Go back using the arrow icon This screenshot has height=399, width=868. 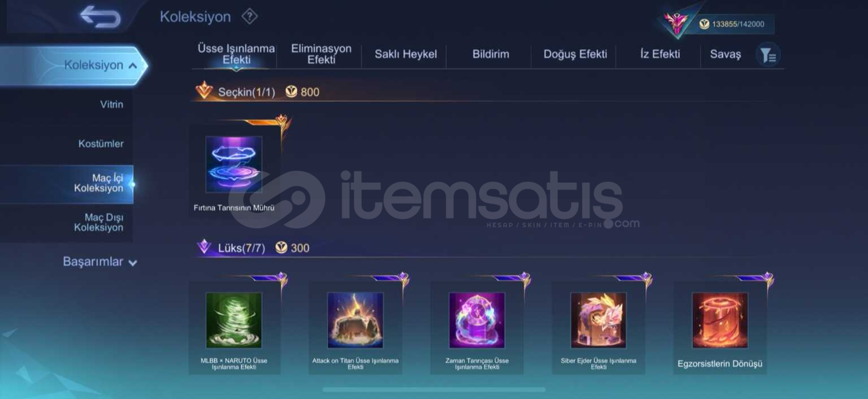click(100, 17)
